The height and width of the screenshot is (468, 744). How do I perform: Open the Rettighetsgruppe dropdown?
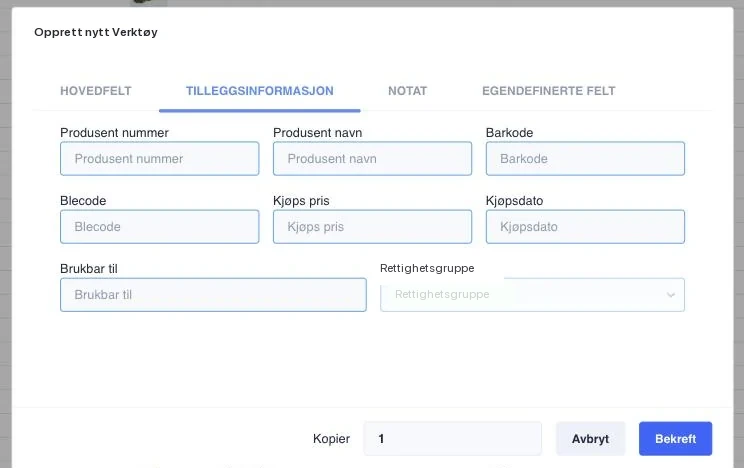point(532,295)
